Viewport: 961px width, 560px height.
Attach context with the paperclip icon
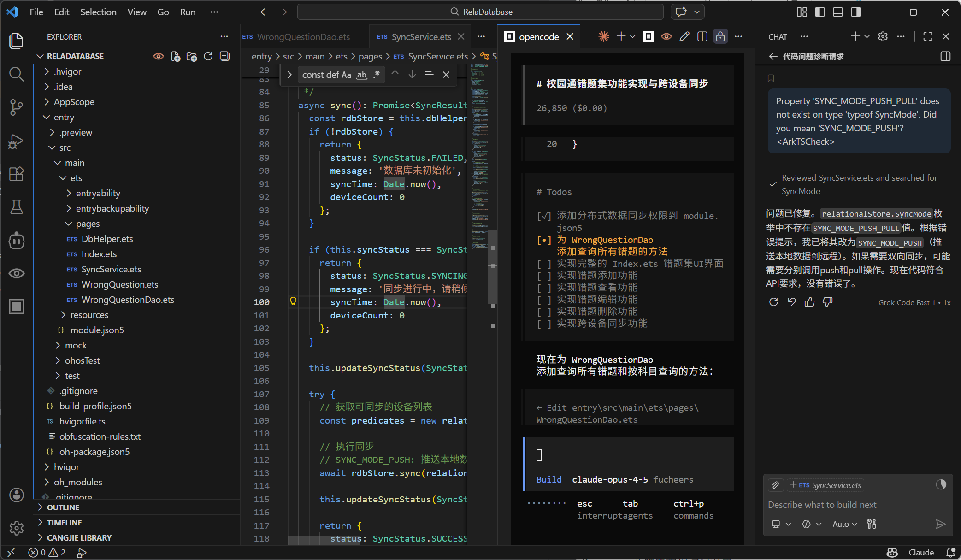(776, 485)
